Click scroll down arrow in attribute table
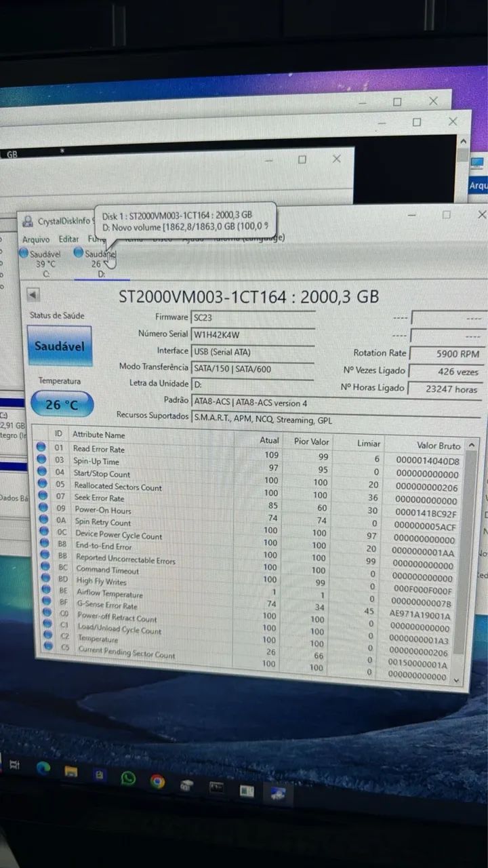The height and width of the screenshot is (868, 488). tap(456, 679)
